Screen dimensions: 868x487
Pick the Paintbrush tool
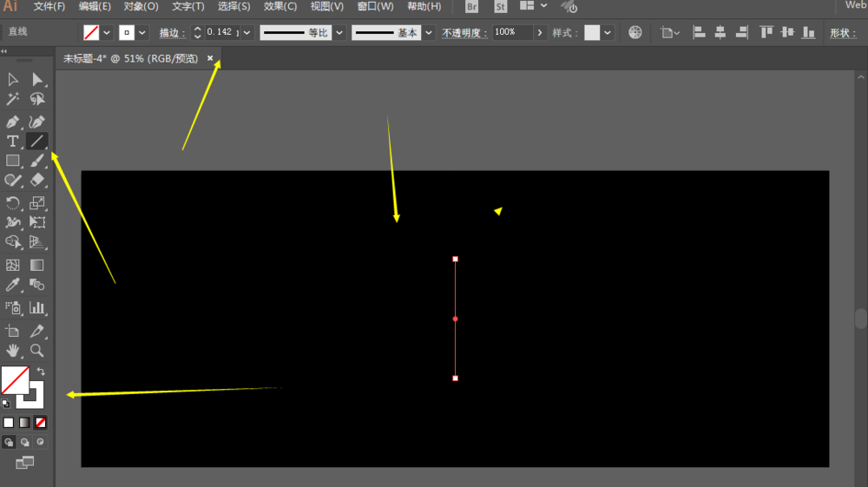coord(37,161)
